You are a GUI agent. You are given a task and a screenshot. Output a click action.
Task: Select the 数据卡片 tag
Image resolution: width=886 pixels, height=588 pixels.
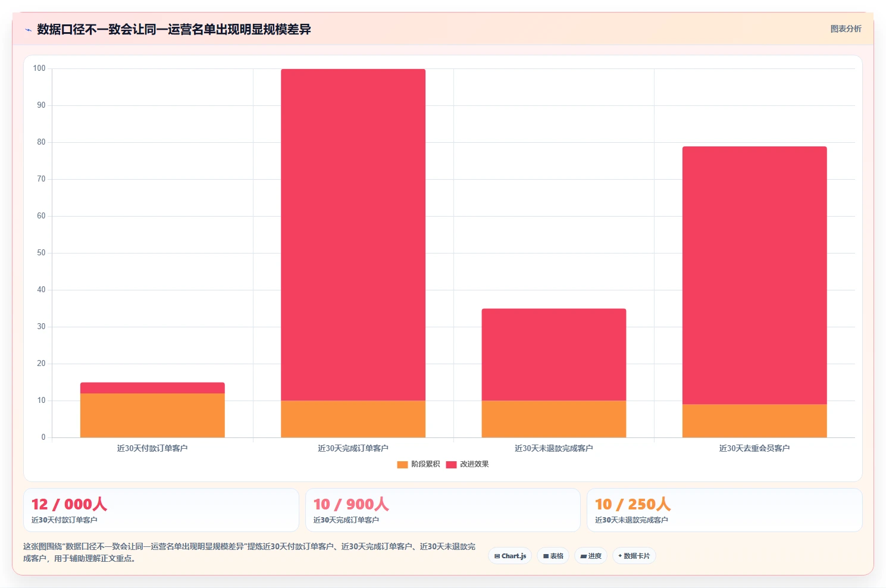pos(634,556)
